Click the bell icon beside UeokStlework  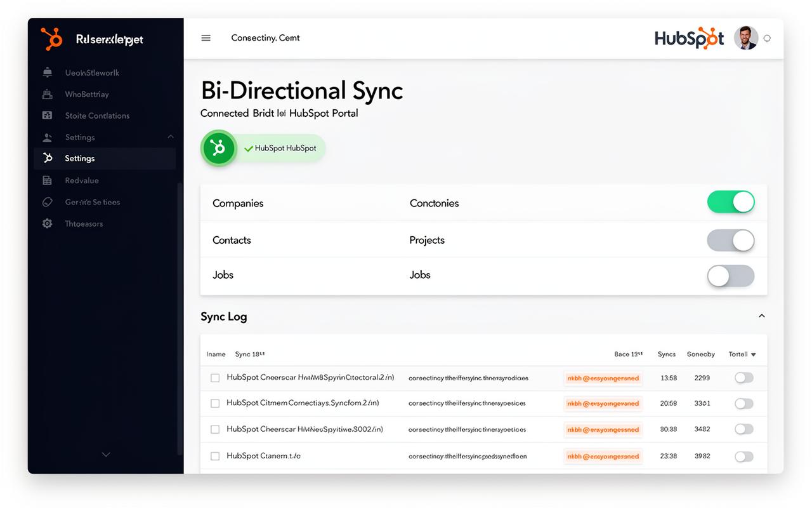pyautogui.click(x=47, y=73)
